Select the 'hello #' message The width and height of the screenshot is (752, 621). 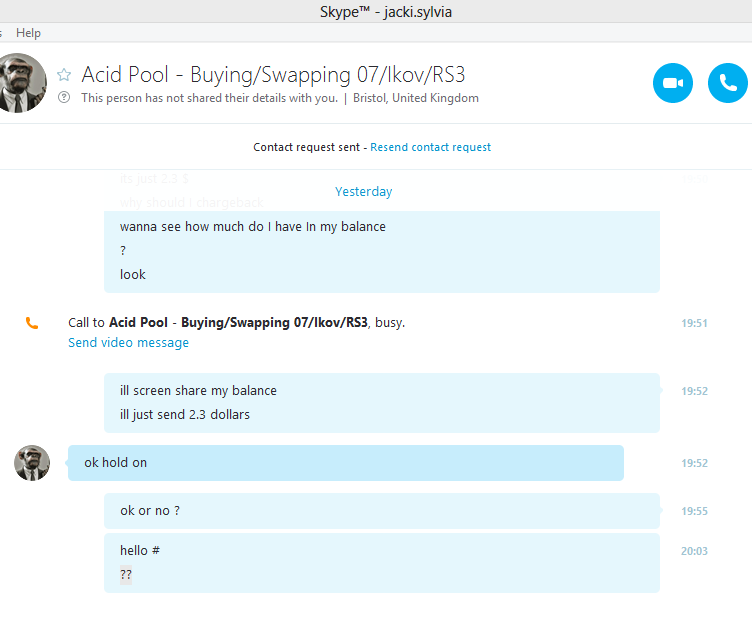pos(140,551)
